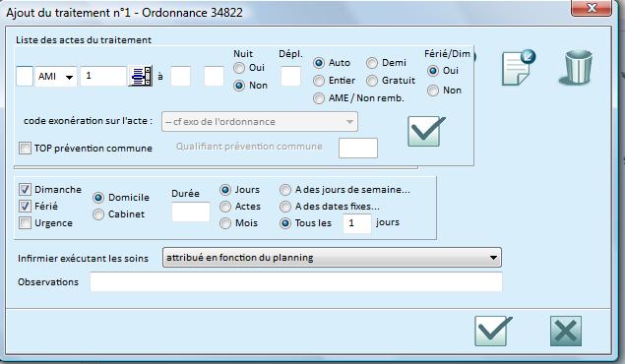Open Infirmier exécutant les soins dropdown
The height and width of the screenshot is (364, 625).
(332, 258)
